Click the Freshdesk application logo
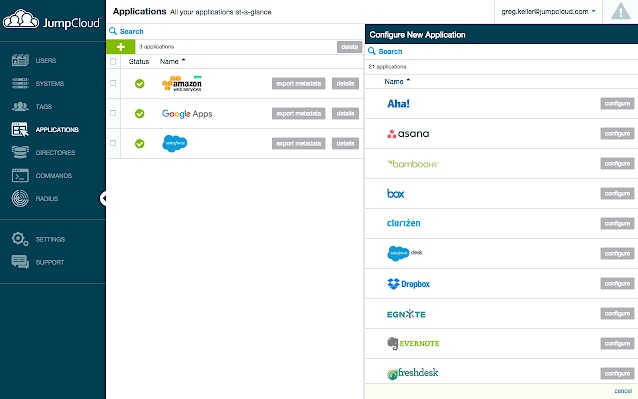Image resolution: width=638 pixels, height=399 pixels. point(413,373)
